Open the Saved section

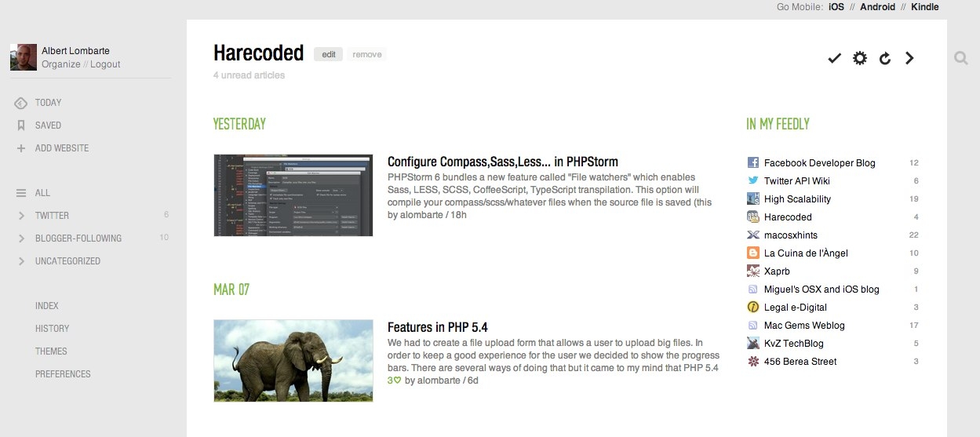(48, 126)
